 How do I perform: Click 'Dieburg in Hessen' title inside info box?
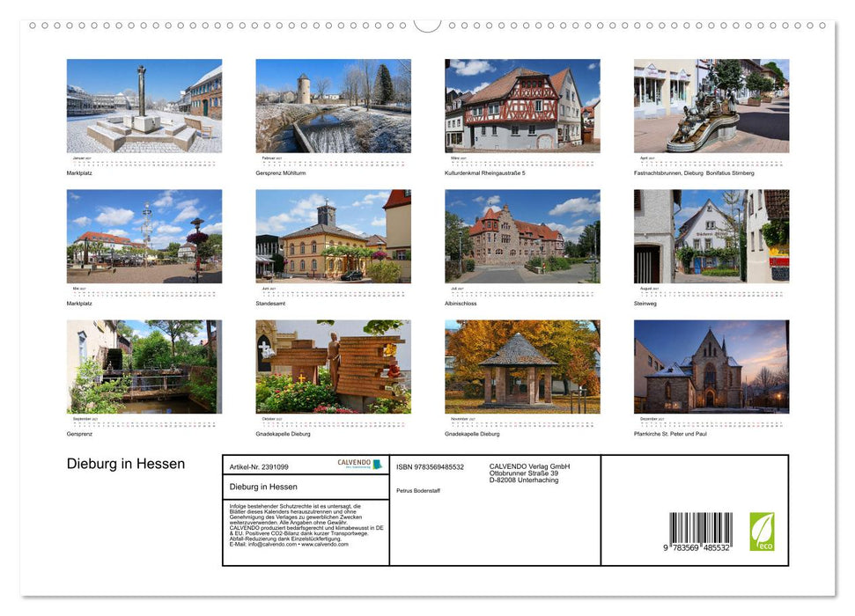(263, 487)
